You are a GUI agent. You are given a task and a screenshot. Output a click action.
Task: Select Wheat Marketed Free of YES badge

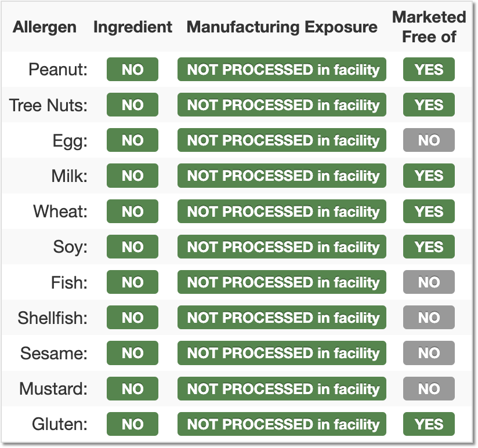pyautogui.click(x=429, y=212)
